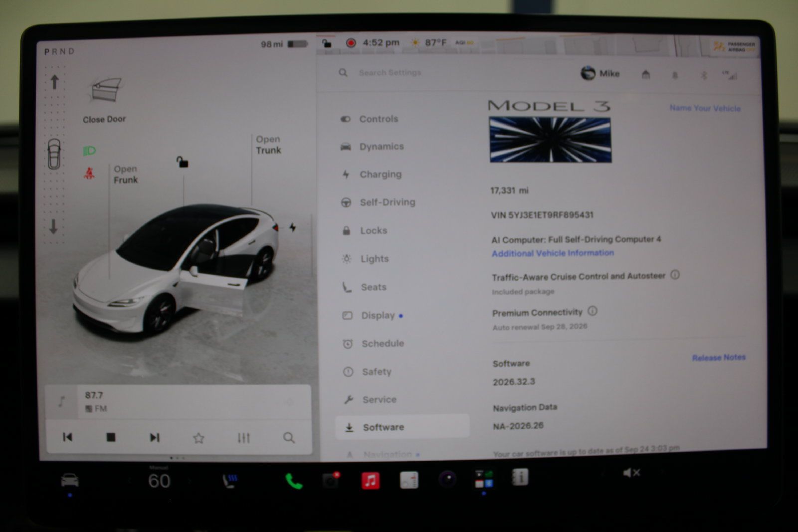Tap the unlock padlock above the car

coord(182,162)
